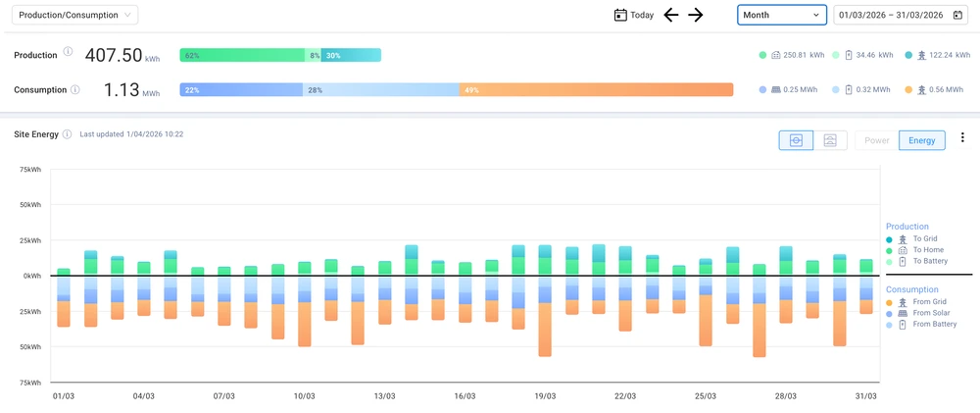Image resolution: width=980 pixels, height=413 pixels.
Task: Click orange 49% consumption bar segment
Action: [596, 90]
